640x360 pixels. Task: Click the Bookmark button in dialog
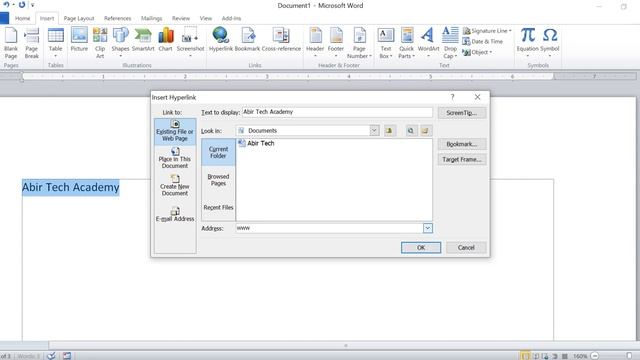pyautogui.click(x=462, y=144)
